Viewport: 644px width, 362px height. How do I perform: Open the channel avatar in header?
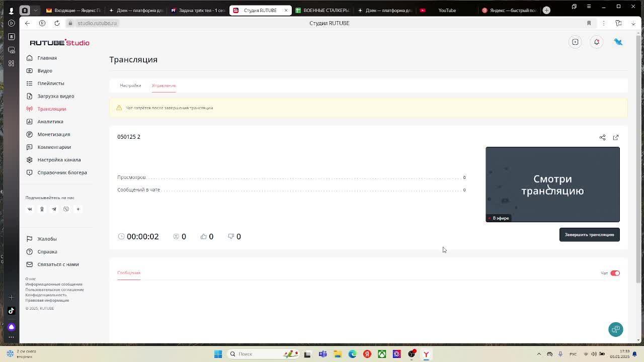[x=618, y=42]
